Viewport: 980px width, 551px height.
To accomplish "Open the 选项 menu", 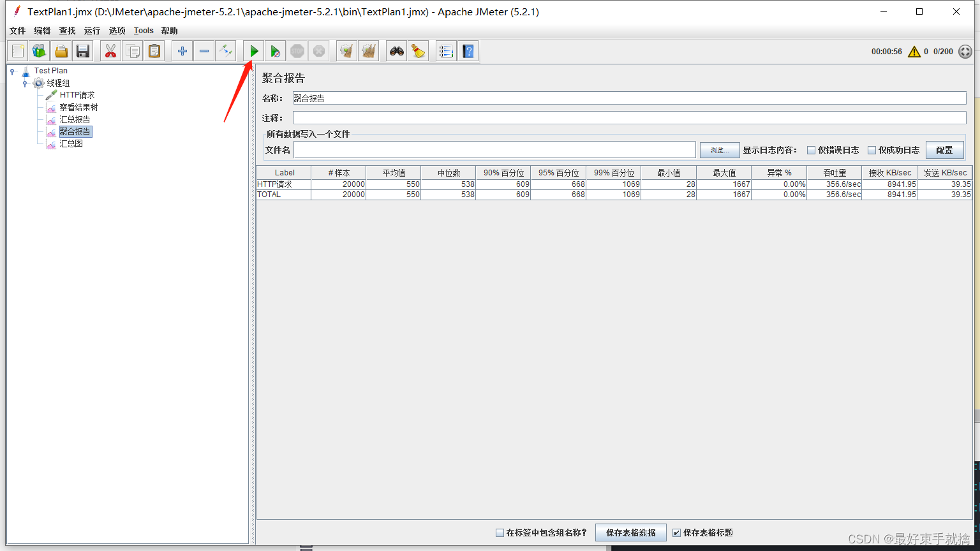I will 117,31.
